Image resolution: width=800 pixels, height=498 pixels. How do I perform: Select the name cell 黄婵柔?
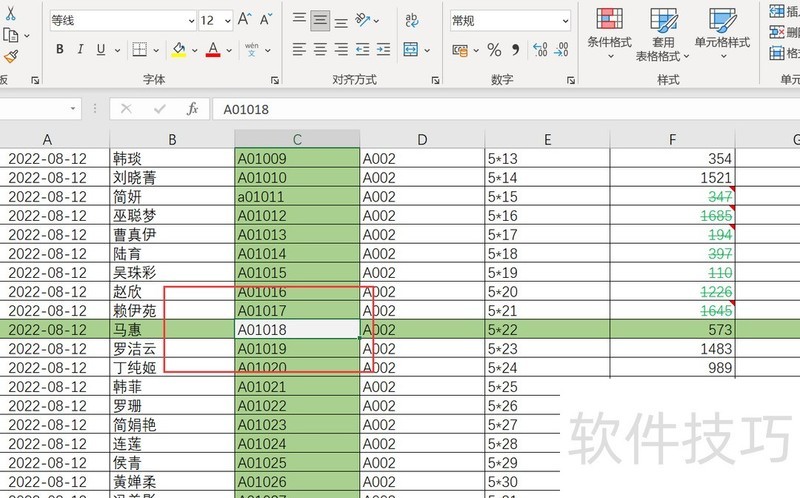[x=172, y=482]
